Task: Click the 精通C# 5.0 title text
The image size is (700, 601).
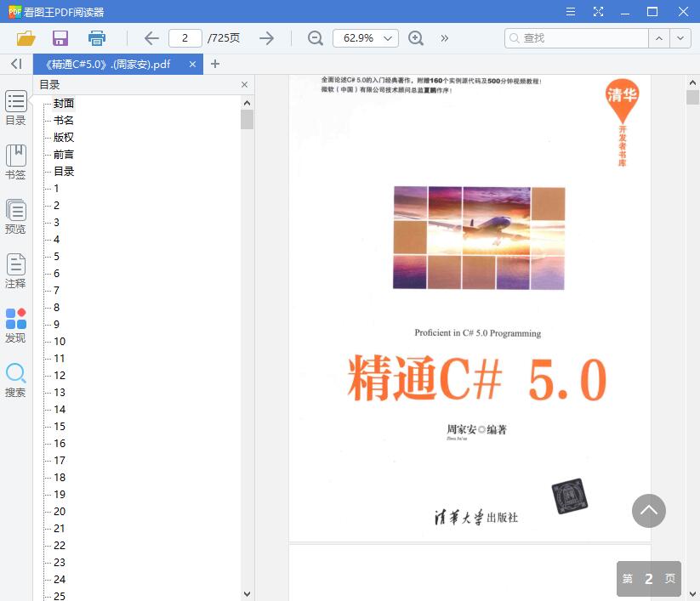Action: [x=477, y=378]
